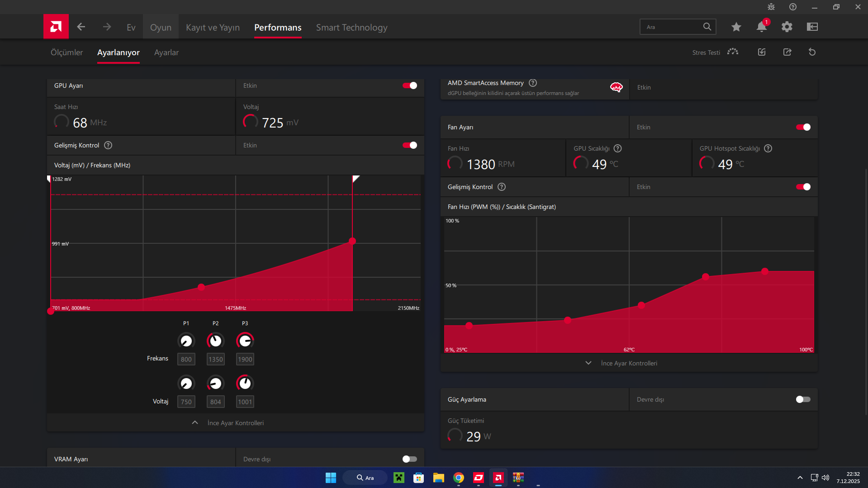Image resolution: width=868 pixels, height=488 pixels.
Task: Show help for AMD SmartAccess Memory
Action: click(533, 83)
